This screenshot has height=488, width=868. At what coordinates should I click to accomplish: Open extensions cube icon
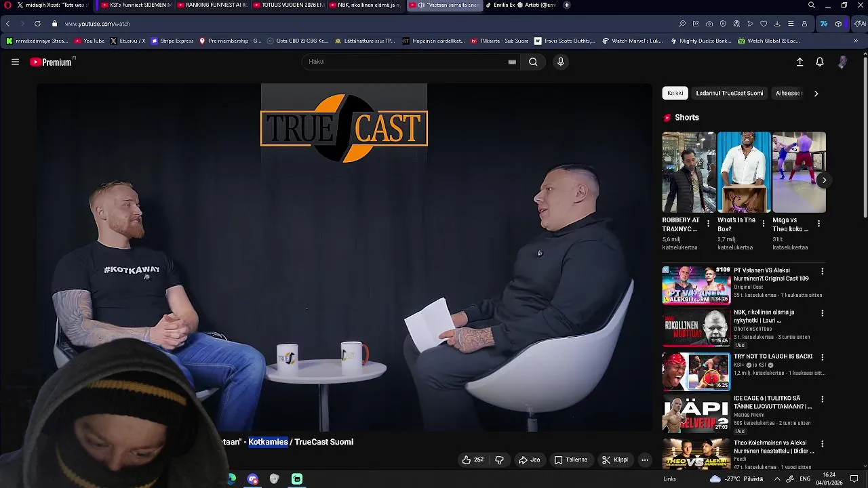tap(839, 24)
